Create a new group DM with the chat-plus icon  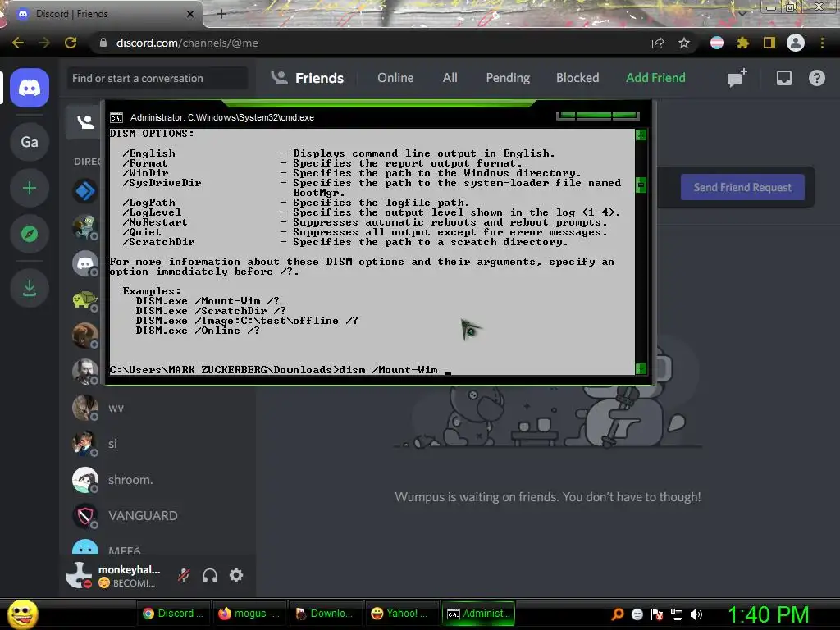tap(737, 78)
